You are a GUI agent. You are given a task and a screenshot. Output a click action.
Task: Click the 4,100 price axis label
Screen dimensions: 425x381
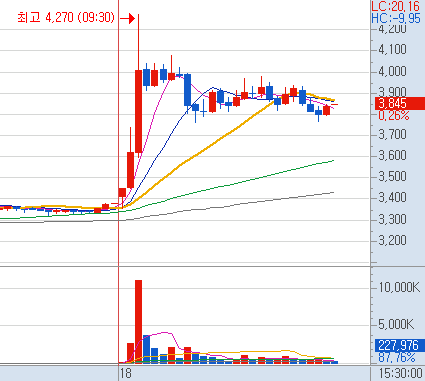coord(392,50)
